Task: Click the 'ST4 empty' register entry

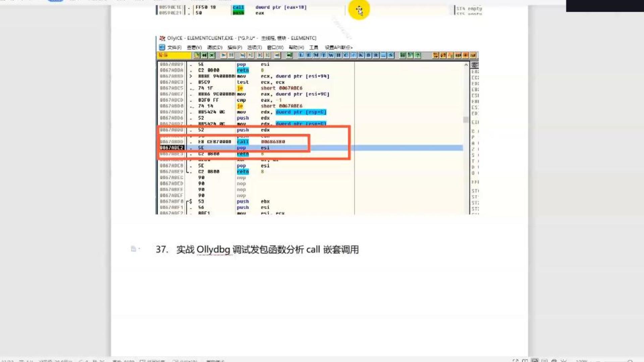Action: point(469,8)
